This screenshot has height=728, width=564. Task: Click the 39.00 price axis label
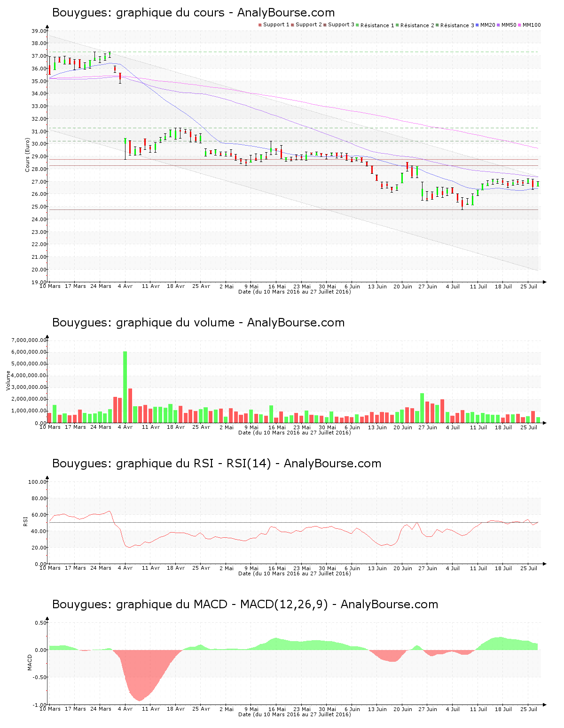[x=39, y=31]
